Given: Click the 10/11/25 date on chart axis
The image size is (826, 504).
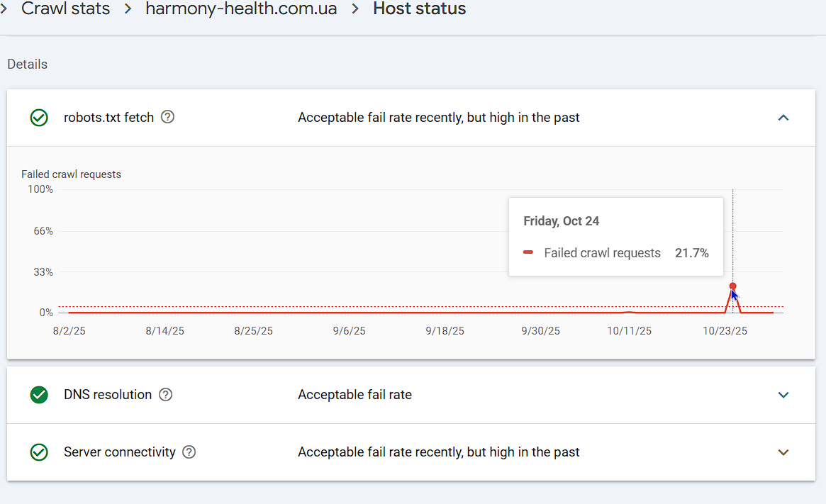Looking at the screenshot, I should 630,331.
